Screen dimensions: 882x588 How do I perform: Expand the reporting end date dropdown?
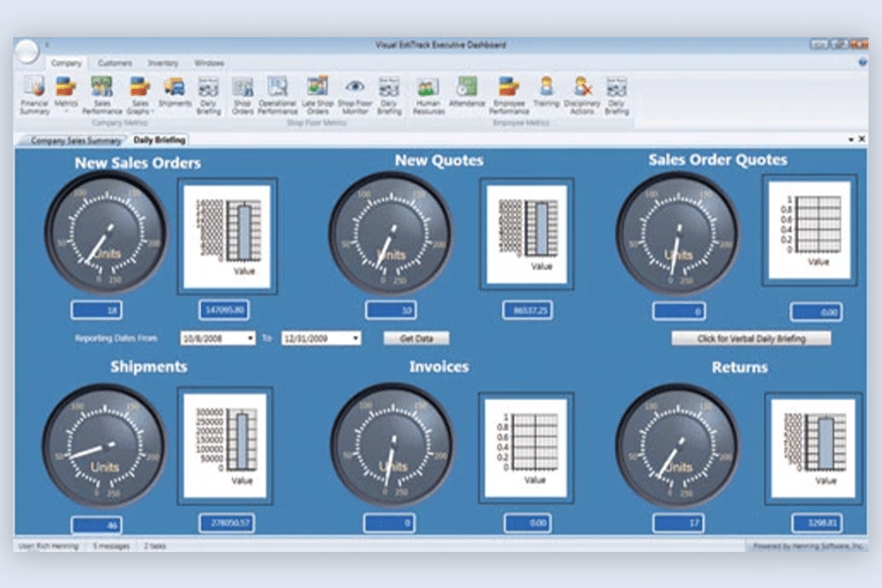(355, 338)
